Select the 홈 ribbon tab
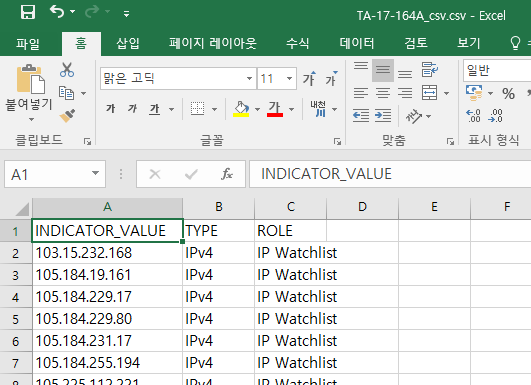Viewport: 531px width, 385px height. point(81,44)
